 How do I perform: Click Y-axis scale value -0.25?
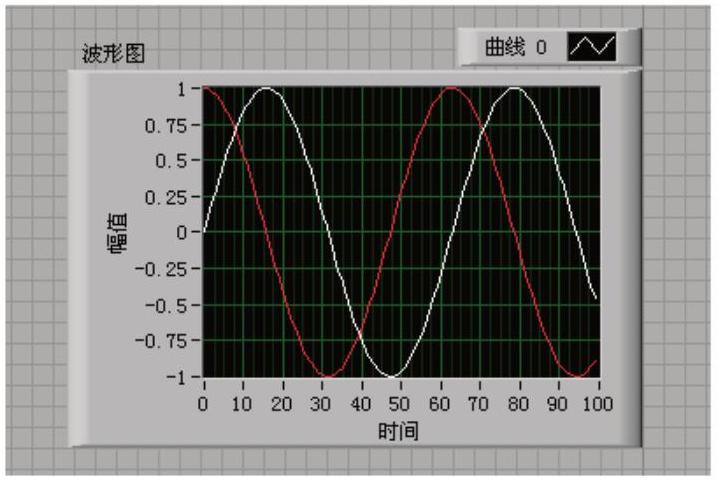(161, 269)
